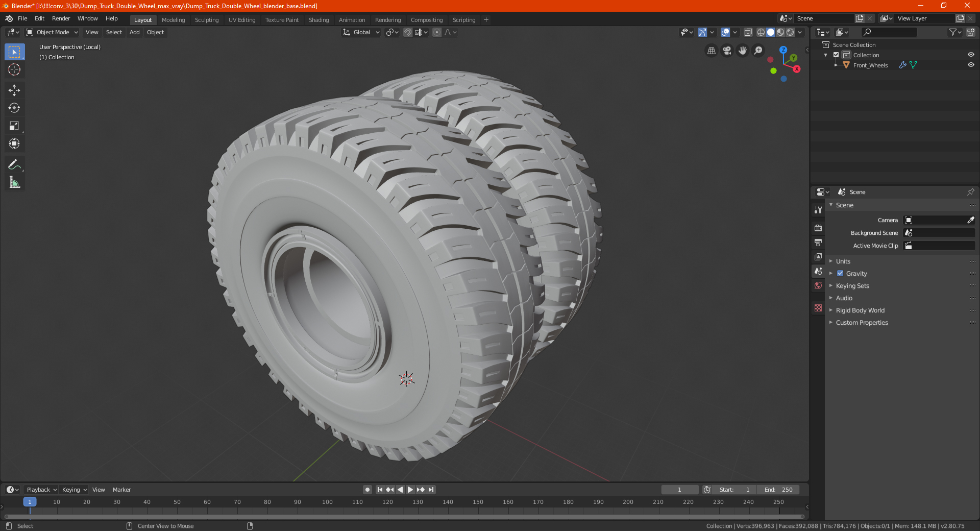
Task: Select the Rotate tool
Action: coord(14,108)
